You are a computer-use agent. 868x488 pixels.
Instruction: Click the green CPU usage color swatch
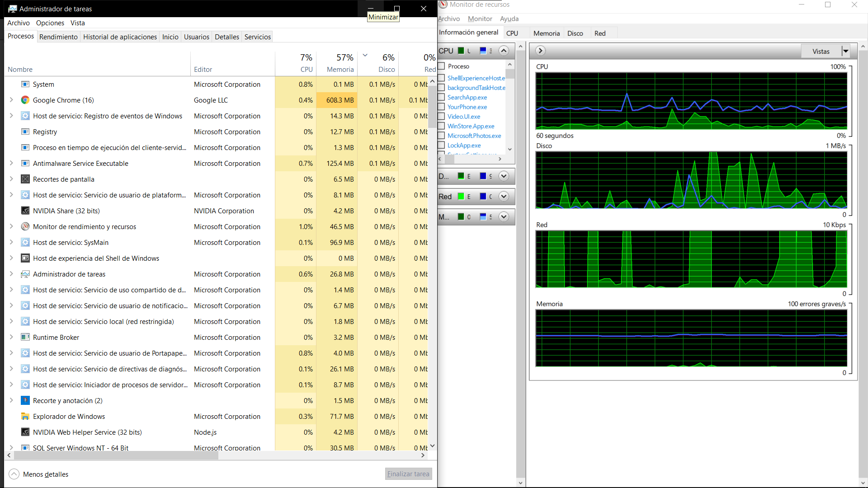click(x=461, y=51)
